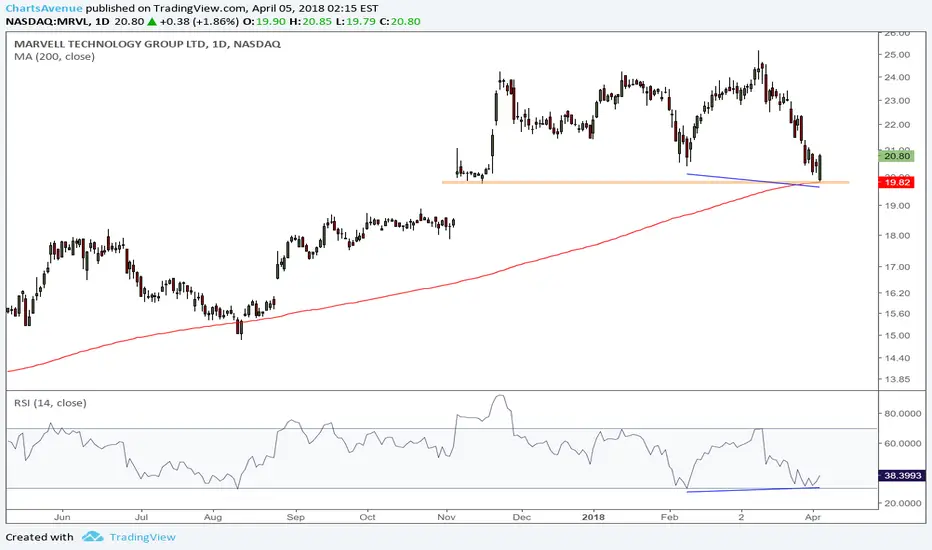Click the green up-arrow change indicator
The width and height of the screenshot is (932, 550).
pos(152,21)
